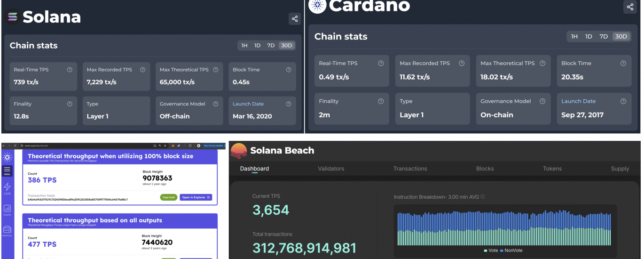Screen dimensions: 644x259
Task: Click the Copy hash button for the 386 TPS record
Action: [169, 197]
